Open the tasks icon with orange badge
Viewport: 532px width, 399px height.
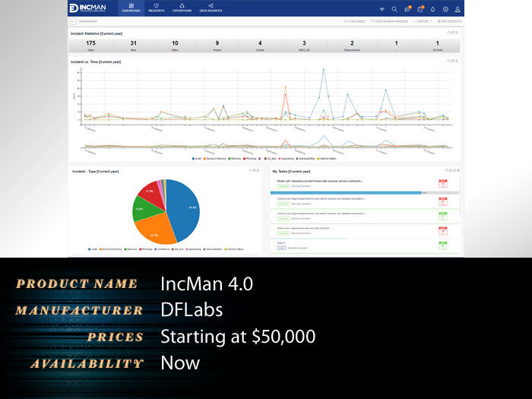(x=420, y=9)
